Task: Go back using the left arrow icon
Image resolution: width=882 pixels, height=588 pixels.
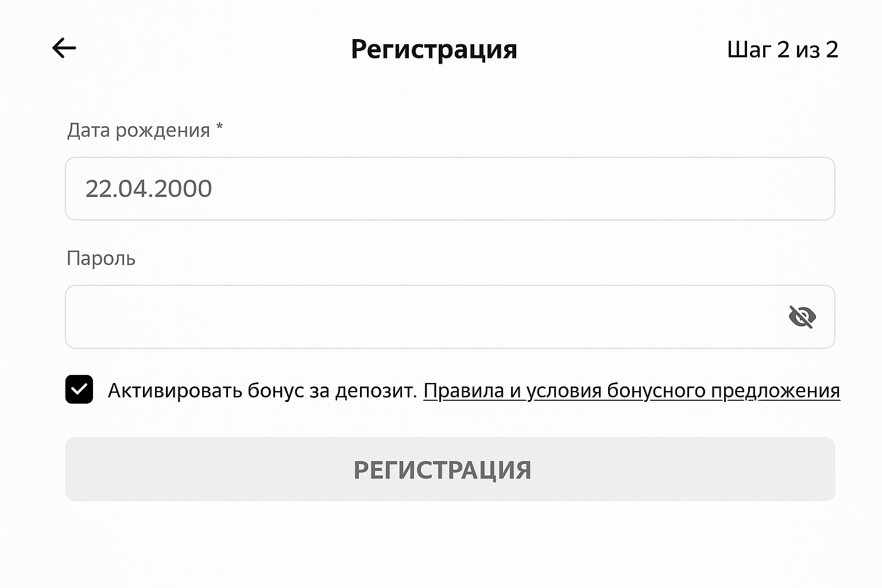Action: point(64,48)
